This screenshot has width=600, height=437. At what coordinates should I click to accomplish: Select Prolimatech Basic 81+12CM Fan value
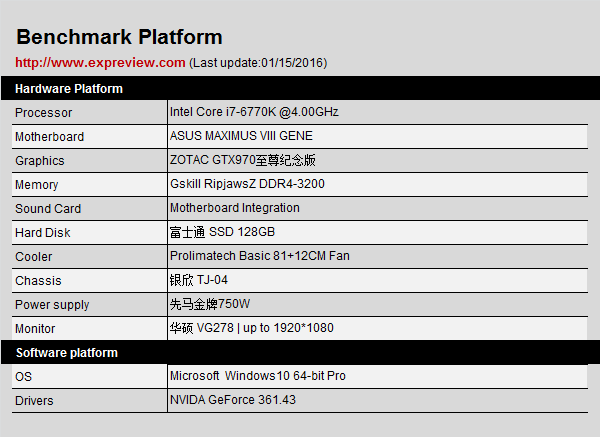(x=259, y=256)
